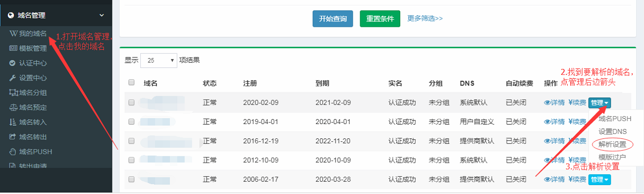Screen dimensions: 644x194
Task: Sort by the 注册 column header
Action: pyautogui.click(x=250, y=83)
